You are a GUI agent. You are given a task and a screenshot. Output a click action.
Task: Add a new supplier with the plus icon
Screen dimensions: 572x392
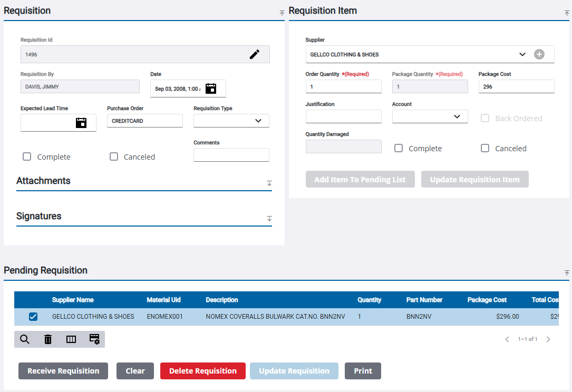[539, 54]
